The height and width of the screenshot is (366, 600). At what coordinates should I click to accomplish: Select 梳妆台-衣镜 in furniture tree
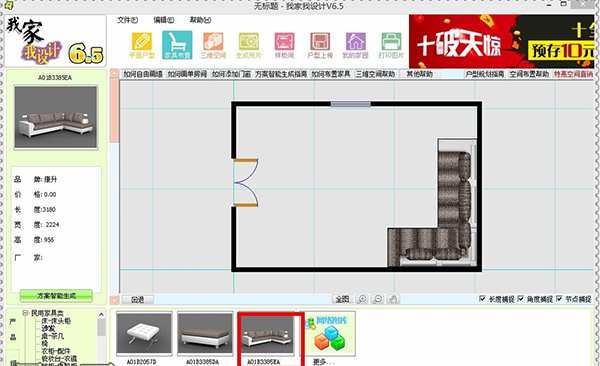(59, 358)
